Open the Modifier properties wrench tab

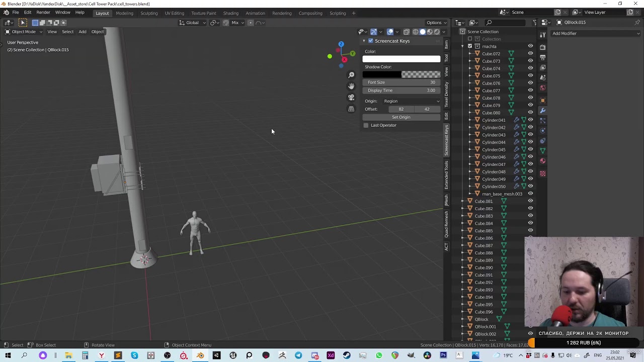[543, 111]
